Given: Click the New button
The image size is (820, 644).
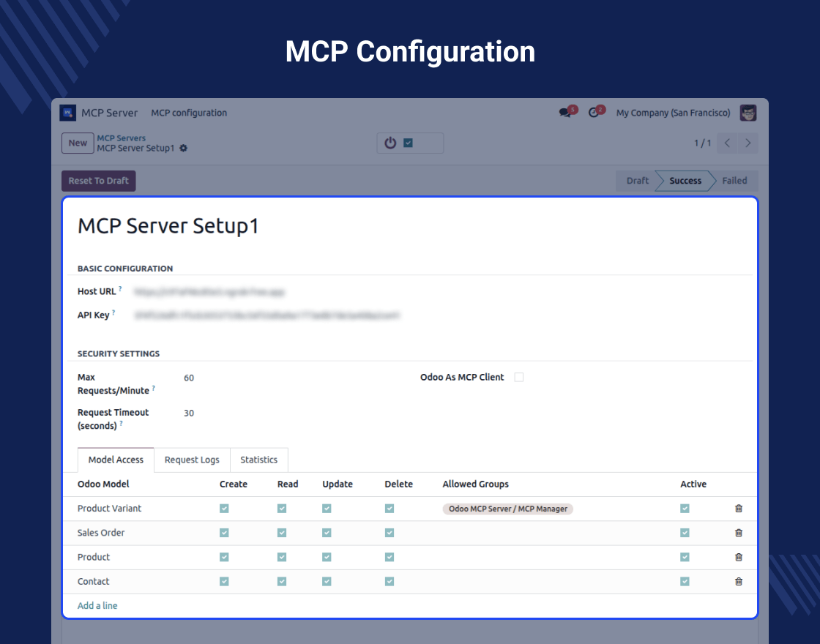Looking at the screenshot, I should pyautogui.click(x=78, y=143).
